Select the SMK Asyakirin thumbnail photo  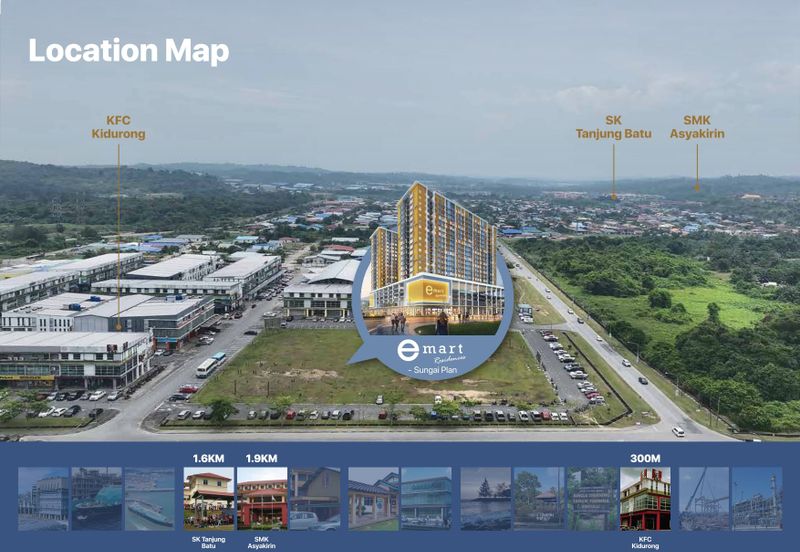click(x=261, y=498)
